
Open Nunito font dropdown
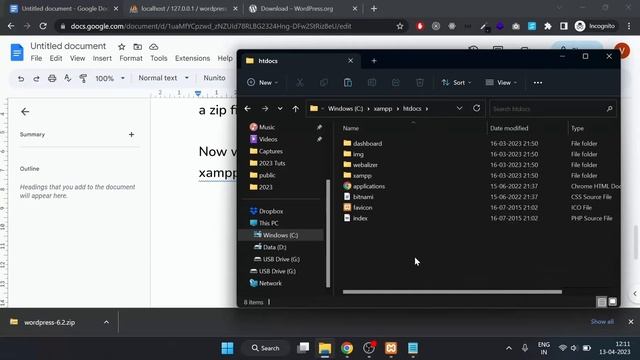(x=214, y=78)
